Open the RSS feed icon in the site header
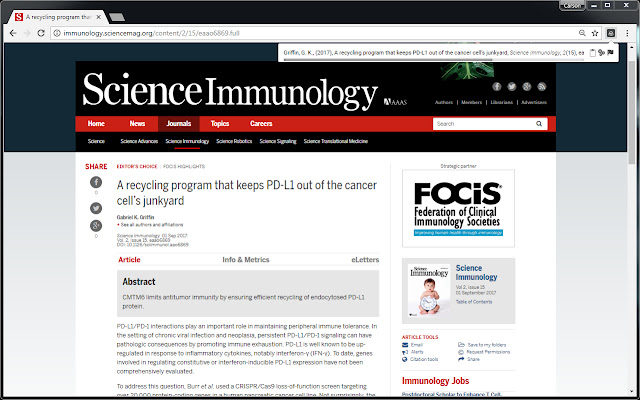The width and height of the screenshot is (640, 400). point(542,87)
